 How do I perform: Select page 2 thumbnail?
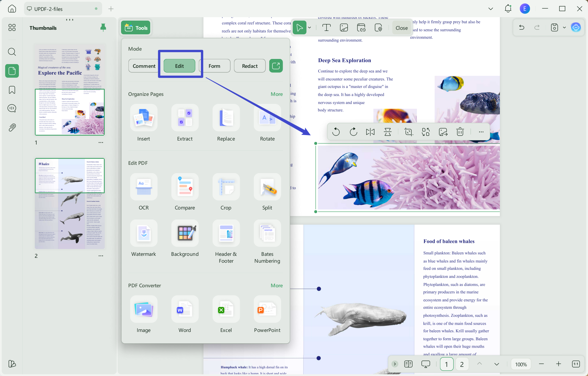(70, 203)
